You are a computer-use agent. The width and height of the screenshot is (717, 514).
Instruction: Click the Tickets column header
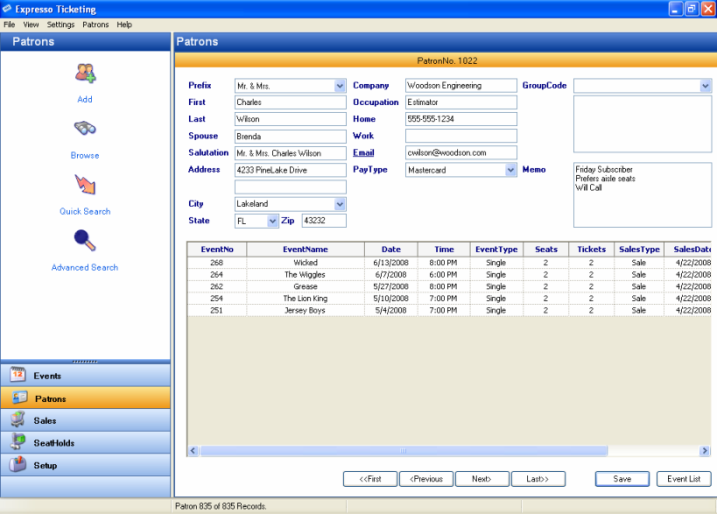coord(591,249)
